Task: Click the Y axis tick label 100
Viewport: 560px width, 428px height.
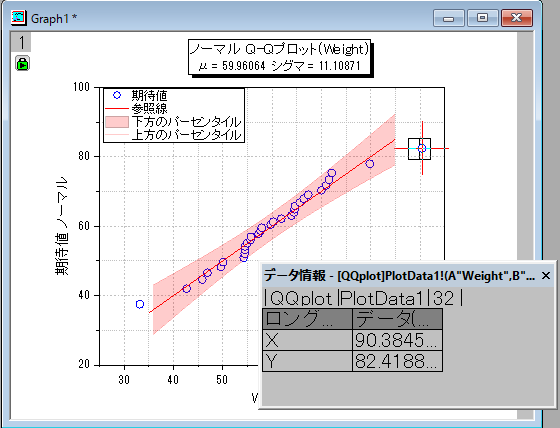Action: 81,87
